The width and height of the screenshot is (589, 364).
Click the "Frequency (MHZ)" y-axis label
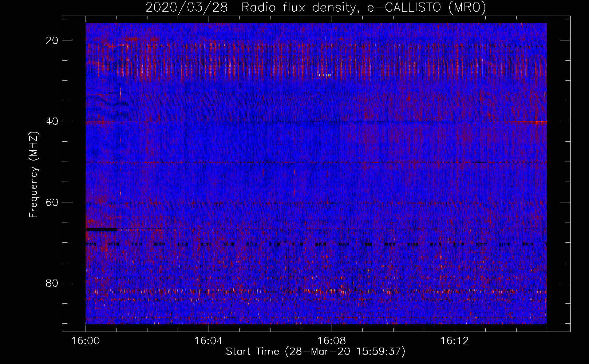[x=33, y=175]
